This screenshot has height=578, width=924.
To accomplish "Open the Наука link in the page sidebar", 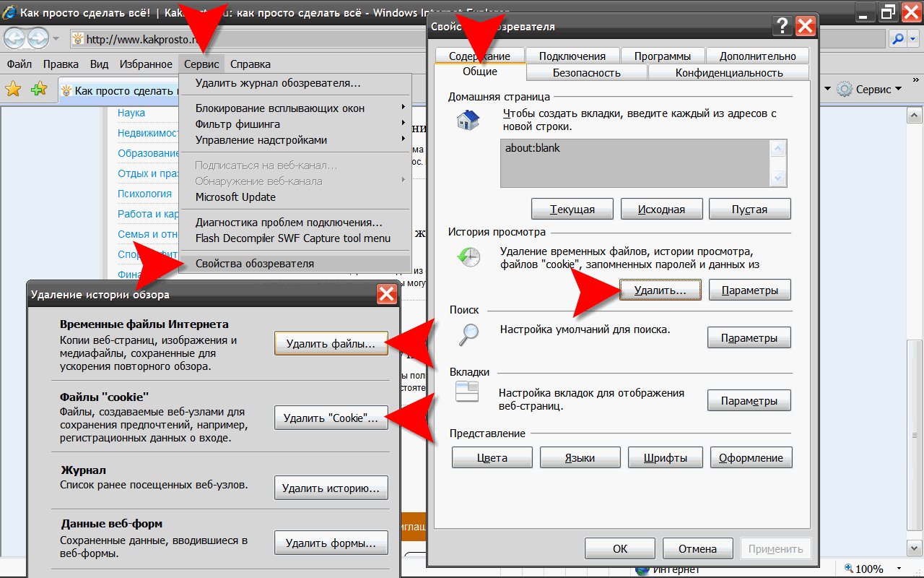I will (131, 113).
